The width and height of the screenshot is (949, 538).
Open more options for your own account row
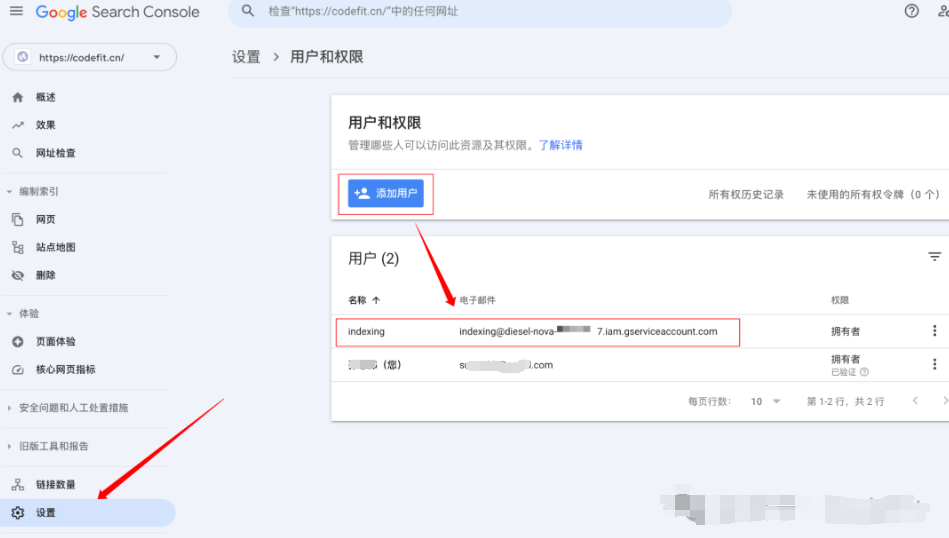[935, 365]
